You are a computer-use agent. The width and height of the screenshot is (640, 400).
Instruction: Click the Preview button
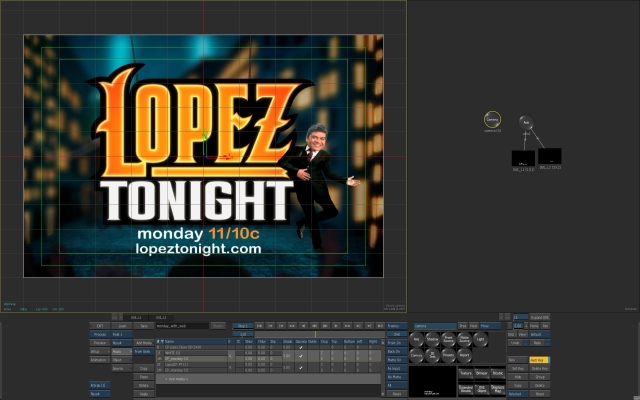[100, 343]
